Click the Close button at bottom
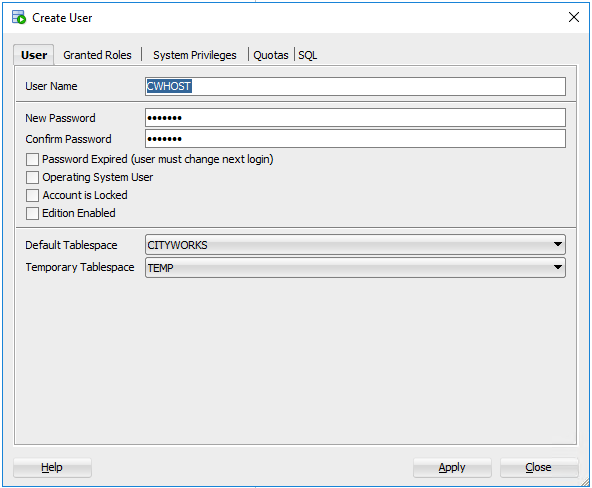 (539, 468)
